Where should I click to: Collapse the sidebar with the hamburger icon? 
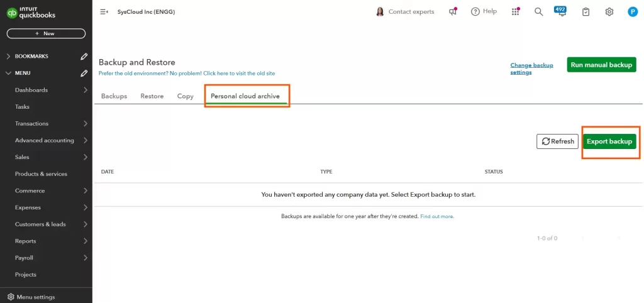(x=104, y=12)
